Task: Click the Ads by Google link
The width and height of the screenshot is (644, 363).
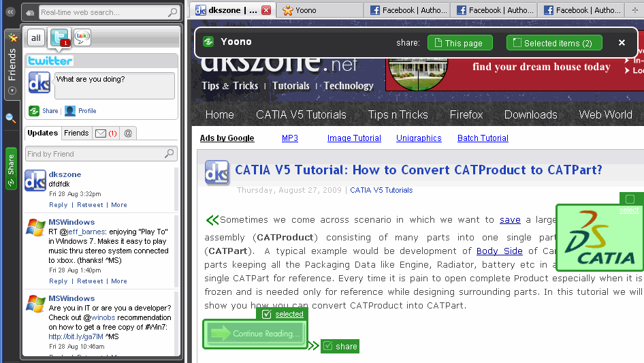Action: pyautogui.click(x=227, y=138)
